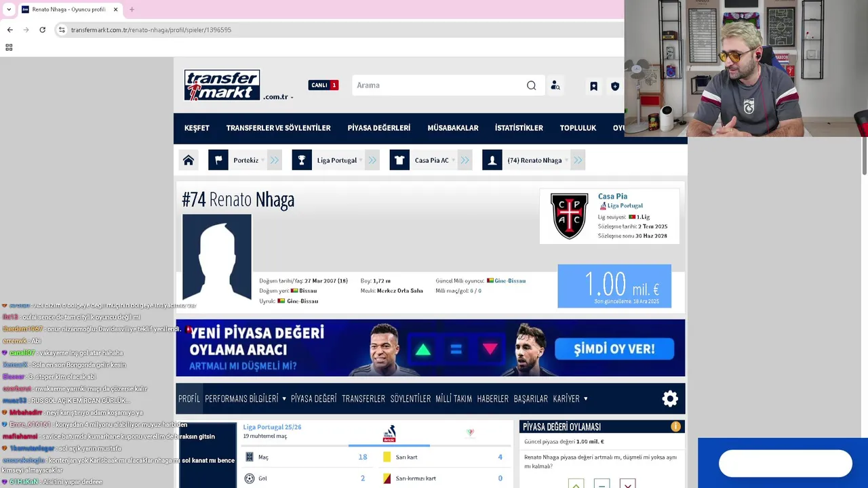Click the browser back arrow

[9, 30]
